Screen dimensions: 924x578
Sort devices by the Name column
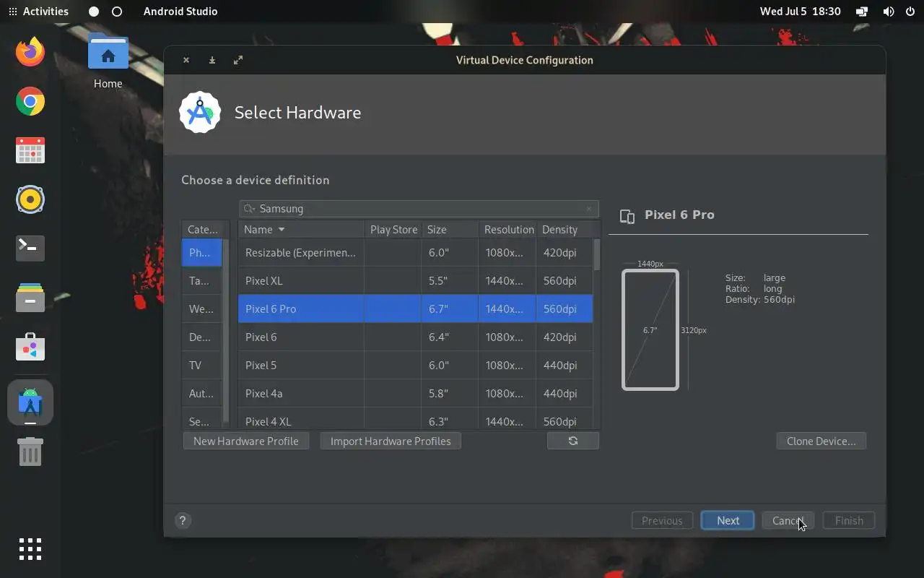click(x=301, y=229)
